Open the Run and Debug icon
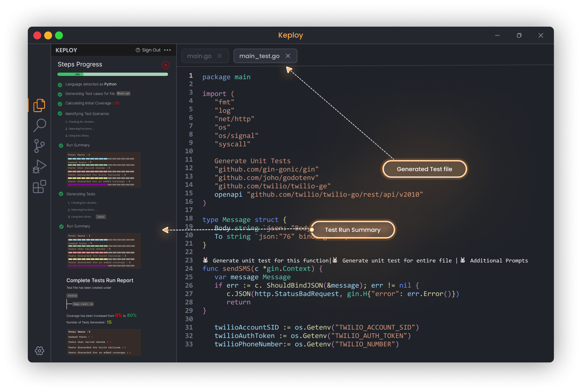The image size is (582, 392). (39, 166)
